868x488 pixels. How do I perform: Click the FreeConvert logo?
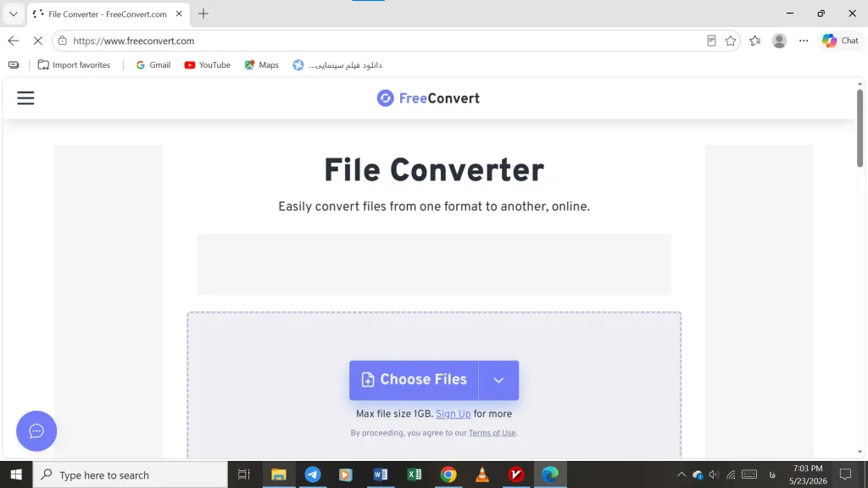428,98
